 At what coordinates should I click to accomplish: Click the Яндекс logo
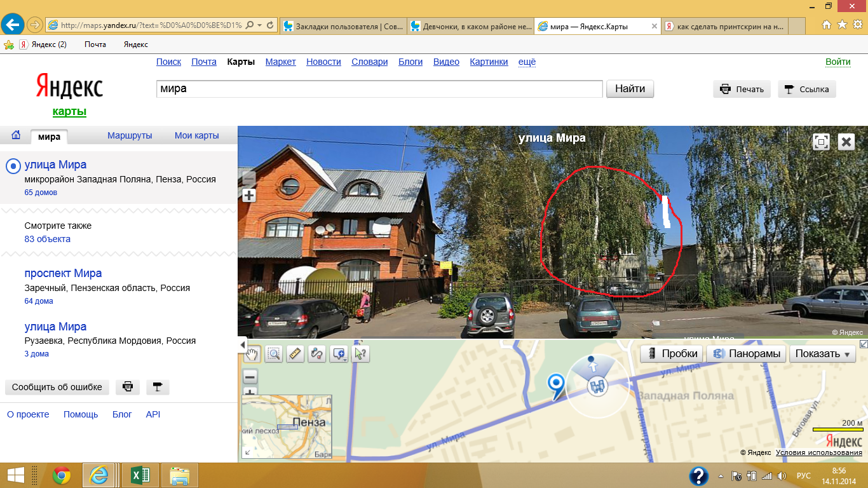pyautogui.click(x=69, y=87)
